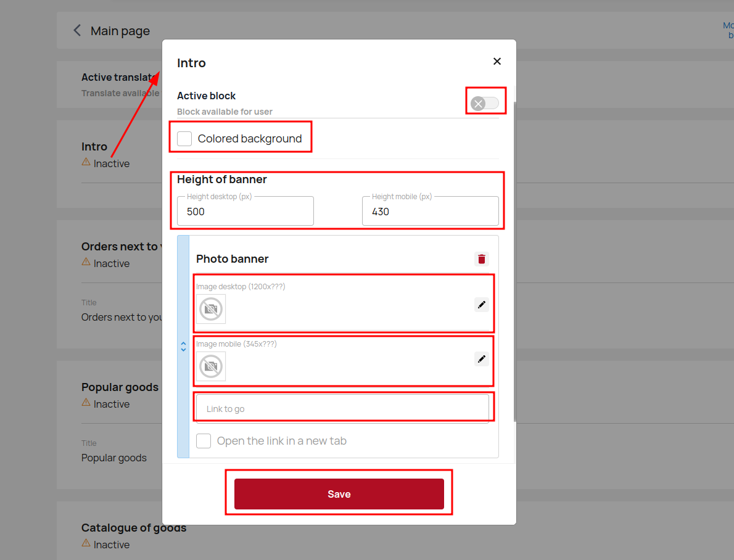Toggle the Active block switch
This screenshot has width=734, height=560.
click(485, 103)
